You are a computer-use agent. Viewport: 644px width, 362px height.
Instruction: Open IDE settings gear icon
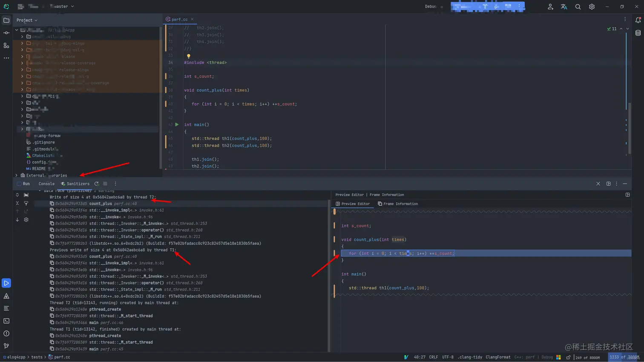tap(592, 7)
